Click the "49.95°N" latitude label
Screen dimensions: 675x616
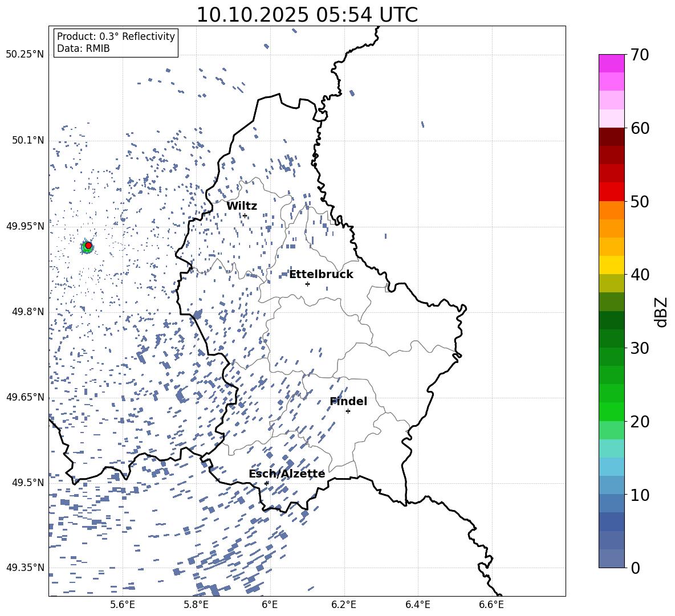point(25,226)
